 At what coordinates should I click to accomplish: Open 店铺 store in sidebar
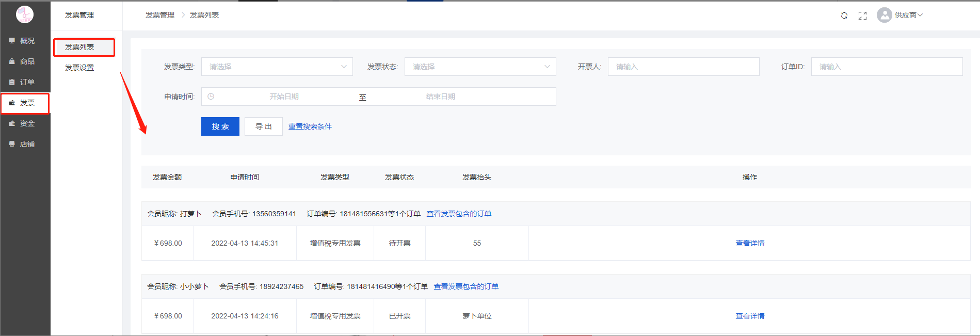[x=26, y=144]
